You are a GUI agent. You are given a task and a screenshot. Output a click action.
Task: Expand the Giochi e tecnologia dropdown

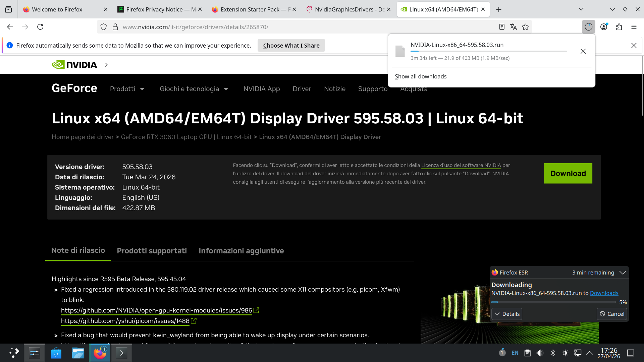click(x=194, y=89)
